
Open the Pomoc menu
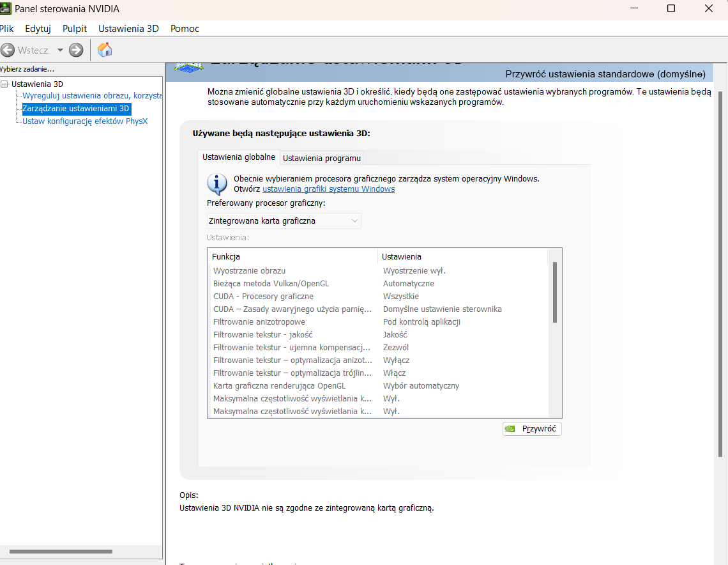(x=185, y=28)
